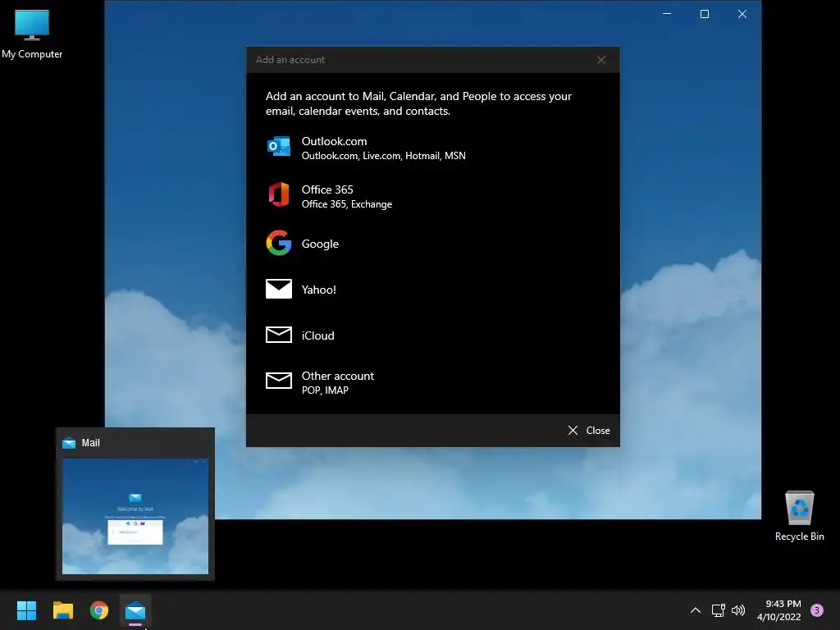Image resolution: width=840 pixels, height=630 pixels.
Task: Minimize the Mail window
Action: pos(667,14)
